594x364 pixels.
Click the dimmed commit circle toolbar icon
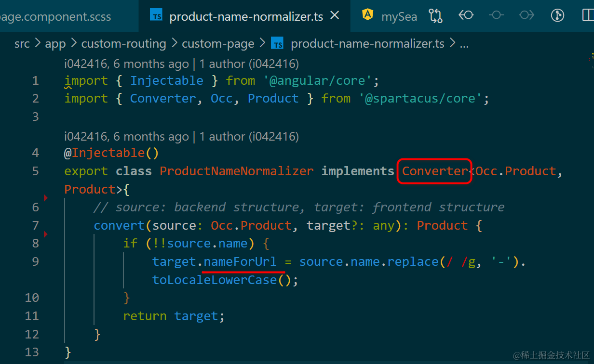(496, 16)
